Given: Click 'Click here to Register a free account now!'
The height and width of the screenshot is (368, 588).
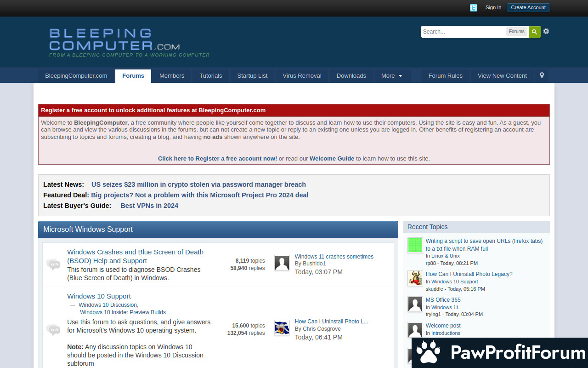Looking at the screenshot, I should point(217,158).
